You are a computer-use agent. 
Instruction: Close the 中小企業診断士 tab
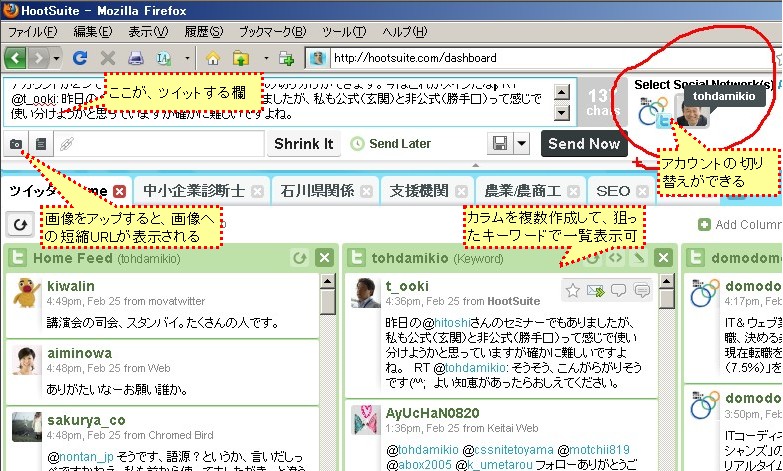(x=257, y=191)
